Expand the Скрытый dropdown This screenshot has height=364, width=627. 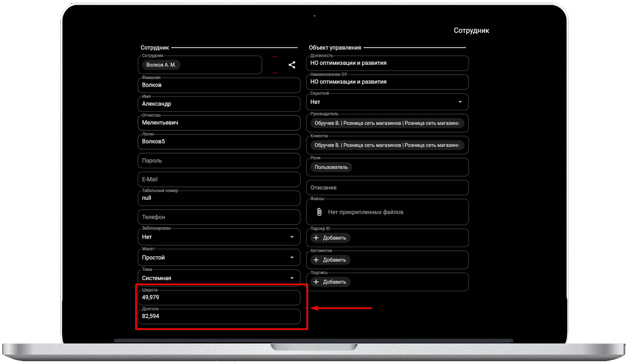click(460, 102)
